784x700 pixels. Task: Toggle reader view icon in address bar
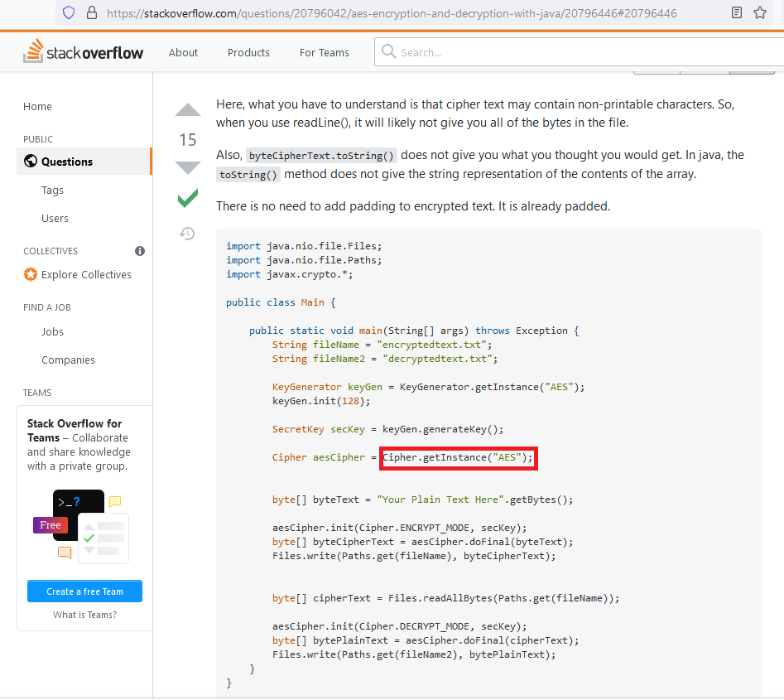[x=737, y=12]
